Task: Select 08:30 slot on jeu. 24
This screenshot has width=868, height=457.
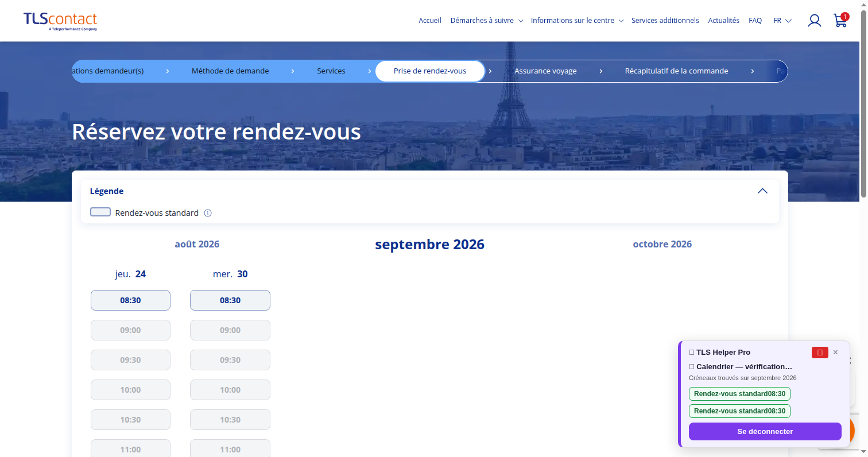Action: (x=130, y=300)
